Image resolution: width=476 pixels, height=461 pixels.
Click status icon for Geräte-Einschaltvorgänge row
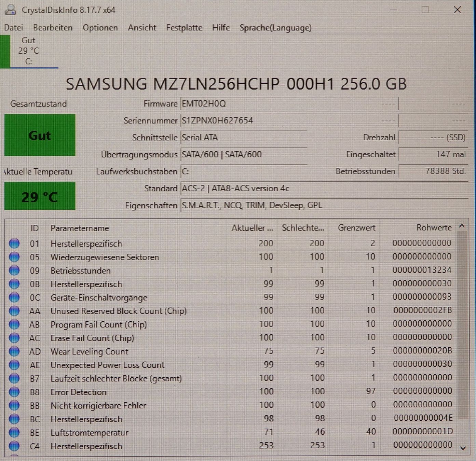tap(14, 297)
